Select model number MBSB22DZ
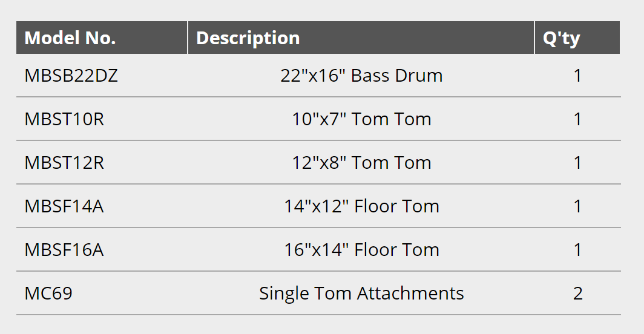The image size is (644, 334). 71,76
